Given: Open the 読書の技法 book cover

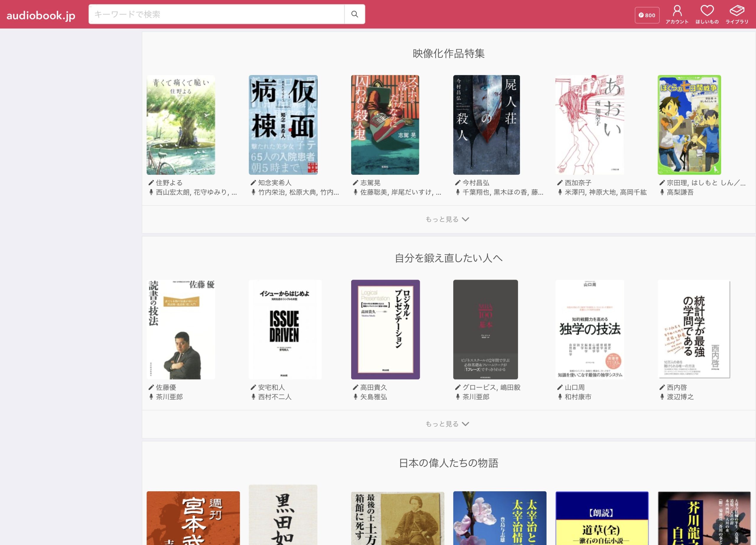Looking at the screenshot, I should click(181, 330).
